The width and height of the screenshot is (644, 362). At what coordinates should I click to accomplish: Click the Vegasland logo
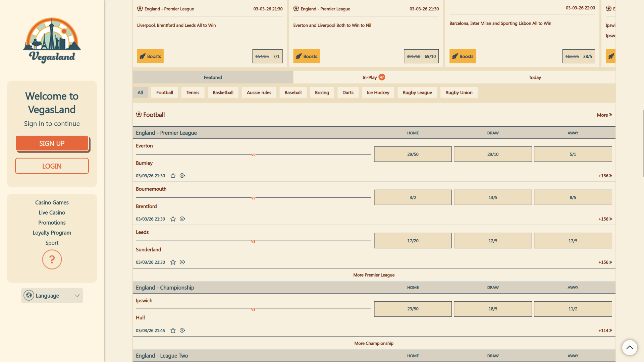[x=52, y=40]
